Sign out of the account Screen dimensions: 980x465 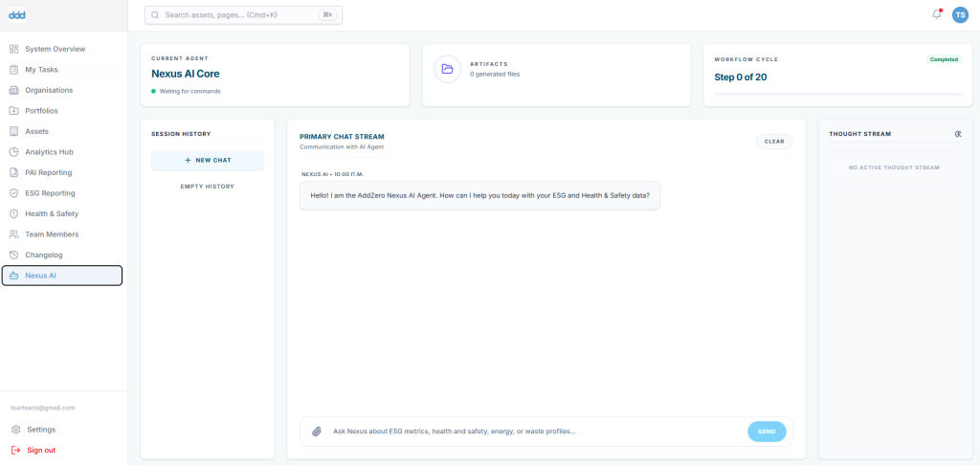click(x=62, y=450)
